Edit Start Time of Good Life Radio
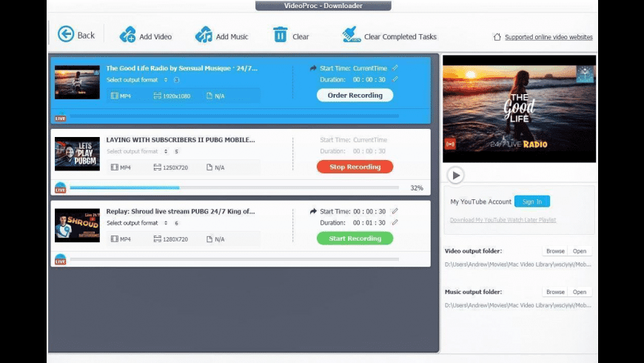Viewport: 644px width, 363px height. point(395,68)
